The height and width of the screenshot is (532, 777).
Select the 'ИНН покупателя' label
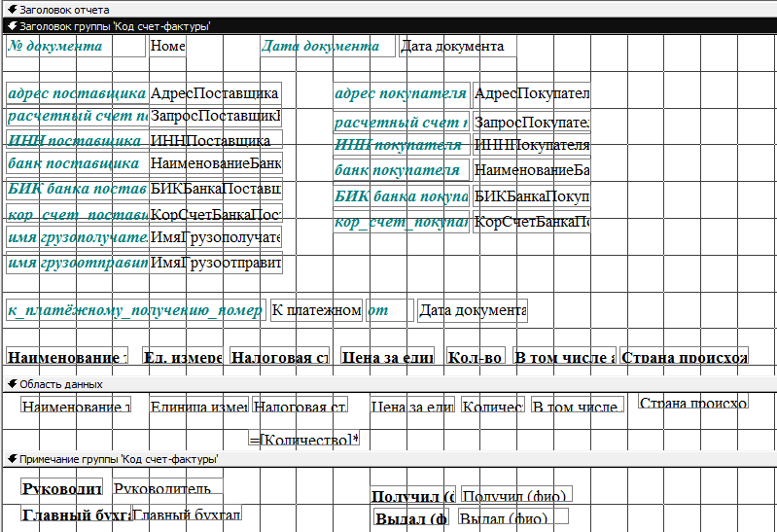click(x=402, y=145)
